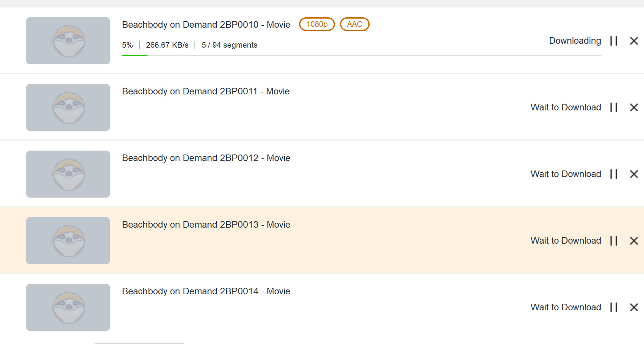Open the 2BP0010 sloth thumbnail
The image size is (644, 344).
[x=68, y=41]
